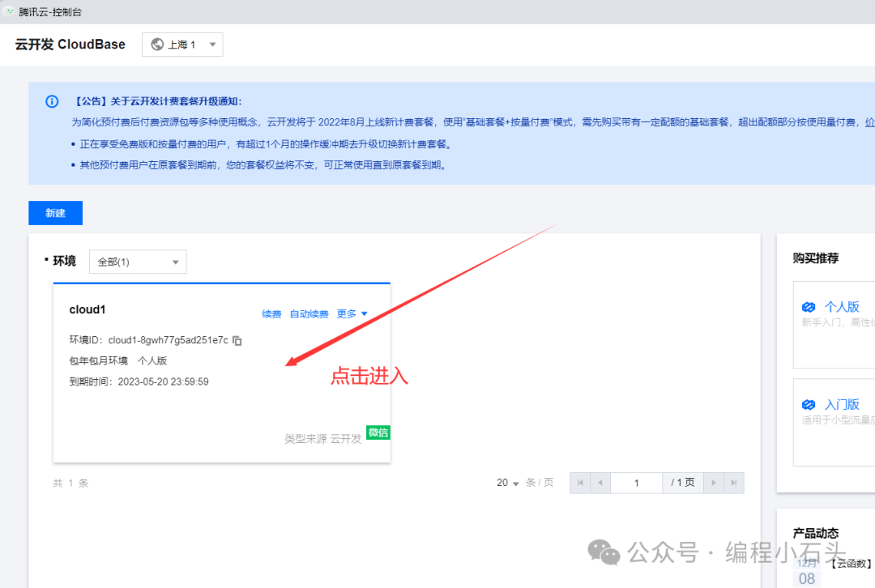Go to the next page arrow
Screen dimensions: 875x588
click(714, 483)
